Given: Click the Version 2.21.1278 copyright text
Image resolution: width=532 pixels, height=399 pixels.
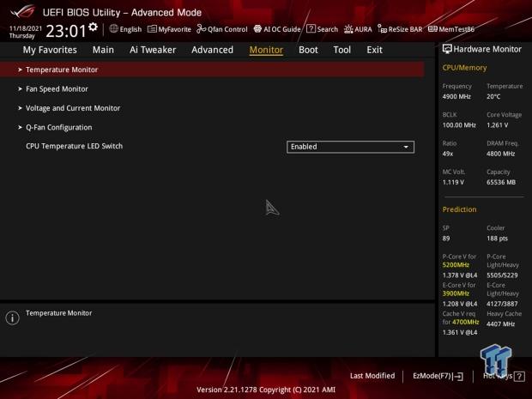Looking at the screenshot, I should 266,390.
